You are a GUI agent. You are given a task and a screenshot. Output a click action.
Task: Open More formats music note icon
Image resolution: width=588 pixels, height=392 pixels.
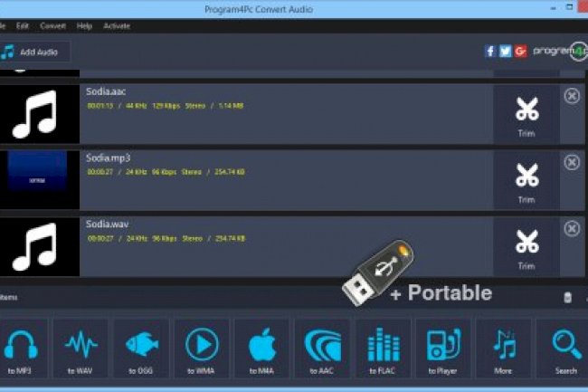(x=504, y=349)
